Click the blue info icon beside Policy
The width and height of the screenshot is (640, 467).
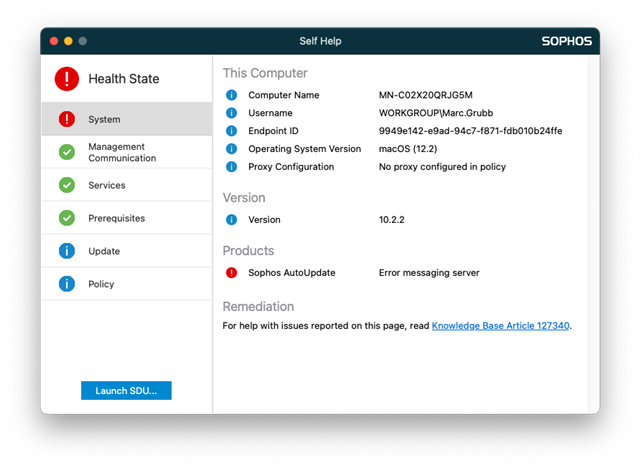tap(67, 284)
